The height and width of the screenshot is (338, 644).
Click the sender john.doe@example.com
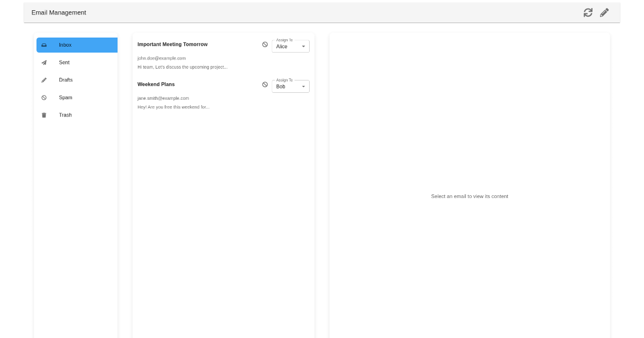(x=161, y=58)
